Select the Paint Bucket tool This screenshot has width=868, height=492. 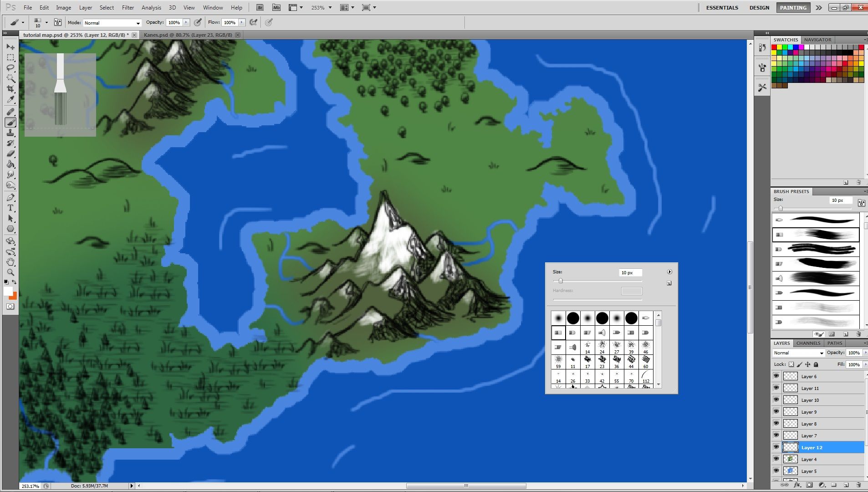pos(10,164)
